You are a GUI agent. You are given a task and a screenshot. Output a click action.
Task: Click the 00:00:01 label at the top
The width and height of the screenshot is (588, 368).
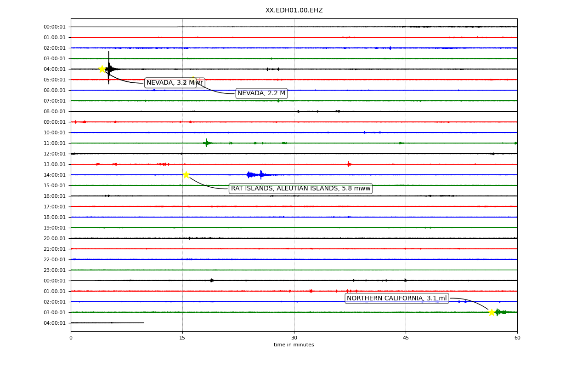[x=55, y=27]
